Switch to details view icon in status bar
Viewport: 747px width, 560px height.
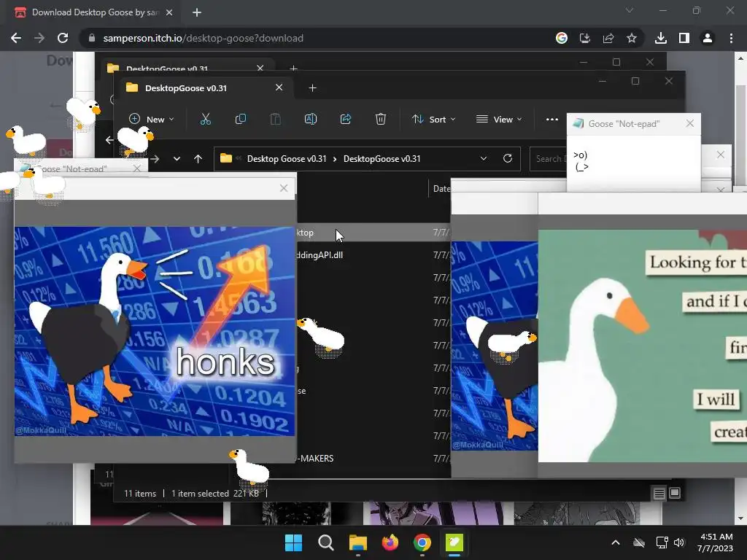coord(659,494)
